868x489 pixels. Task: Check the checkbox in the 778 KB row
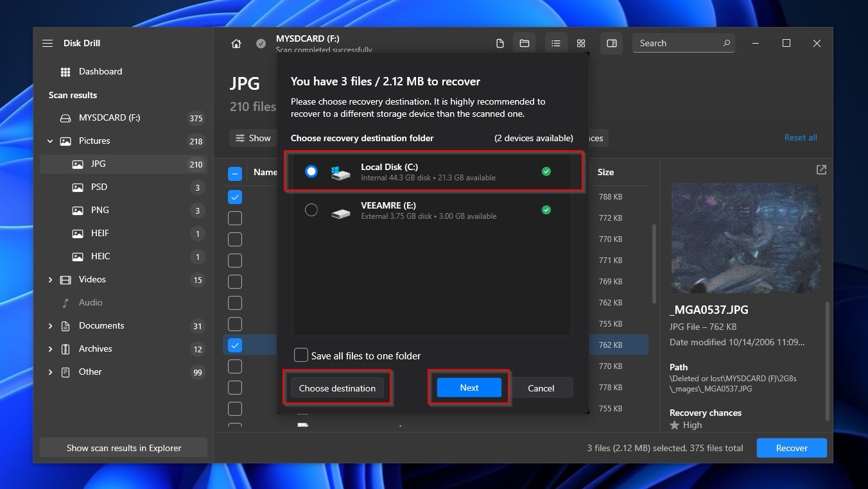[235, 388]
